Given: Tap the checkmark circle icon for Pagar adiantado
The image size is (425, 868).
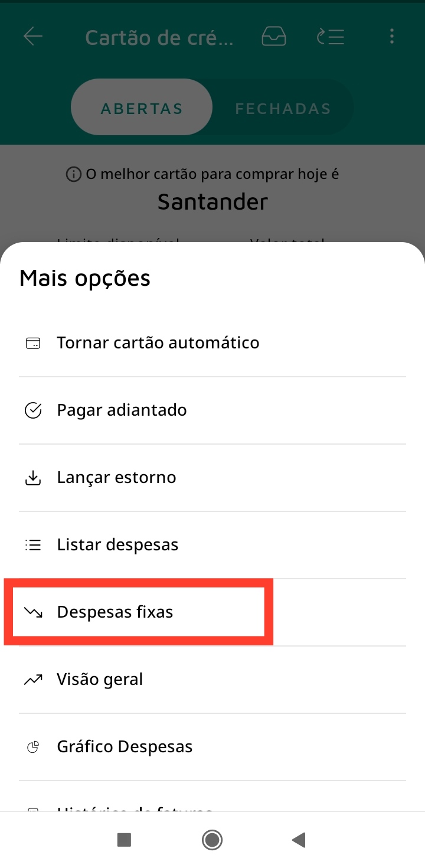Looking at the screenshot, I should coord(33,410).
